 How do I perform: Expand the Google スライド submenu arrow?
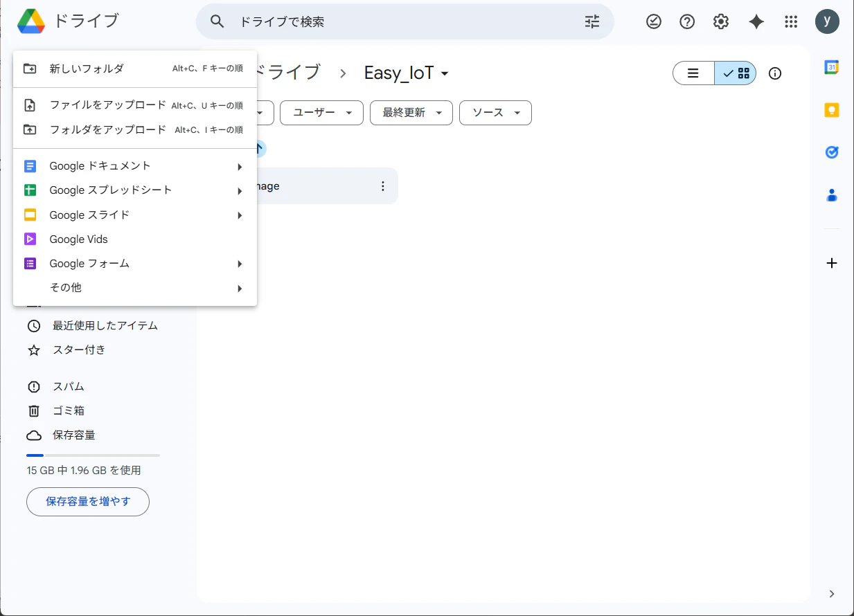click(240, 215)
